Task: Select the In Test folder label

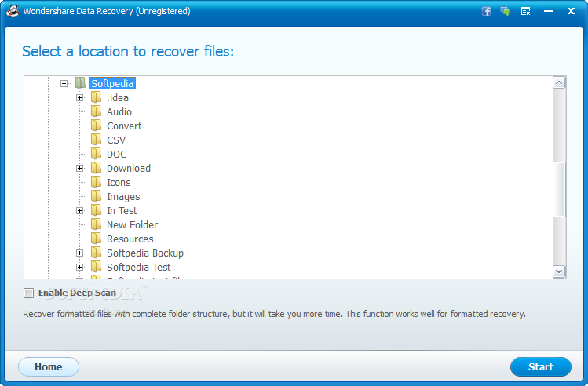Action: (122, 210)
